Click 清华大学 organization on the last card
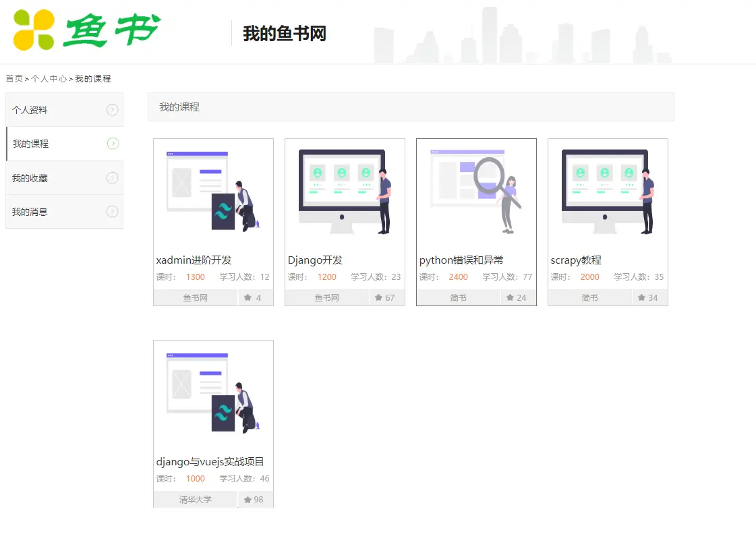 196,500
